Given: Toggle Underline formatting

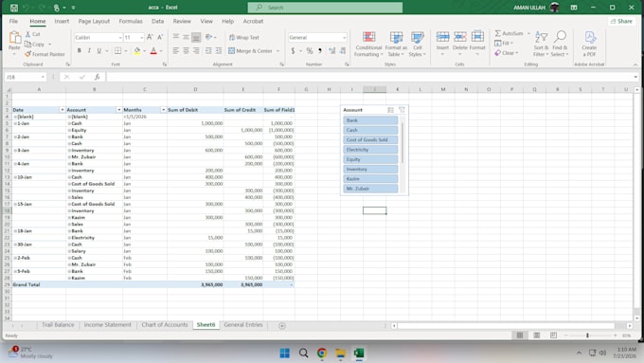Looking at the screenshot, I should [x=99, y=50].
